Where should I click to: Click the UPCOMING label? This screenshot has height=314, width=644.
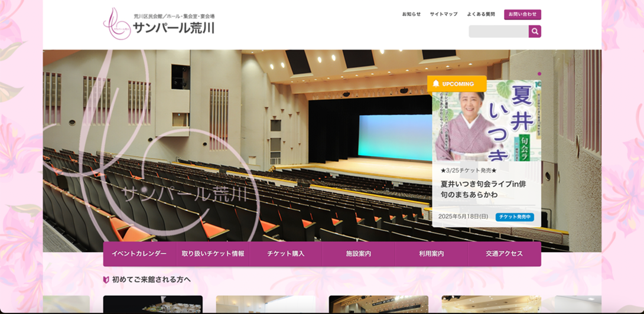coord(458,84)
